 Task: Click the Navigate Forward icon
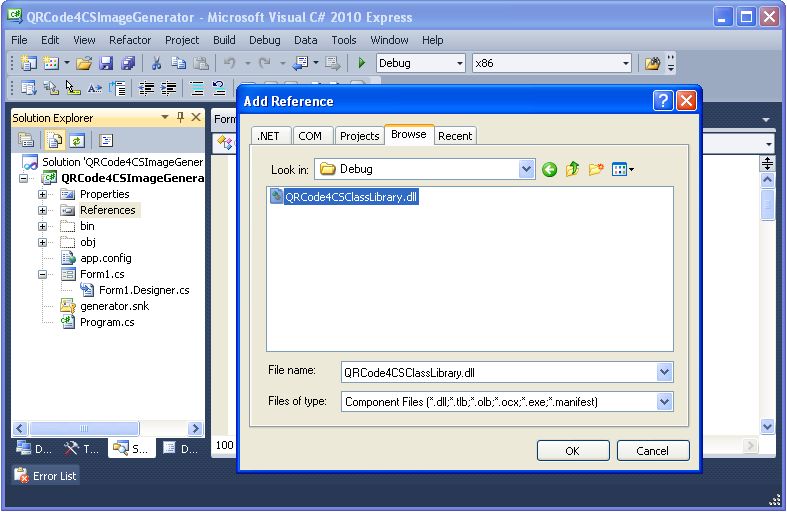[x=332, y=63]
